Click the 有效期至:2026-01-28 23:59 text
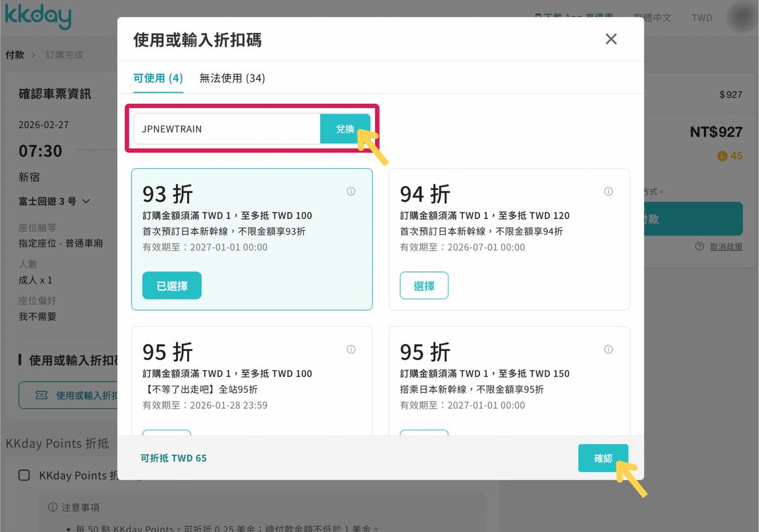The width and height of the screenshot is (759, 532). tap(205, 405)
